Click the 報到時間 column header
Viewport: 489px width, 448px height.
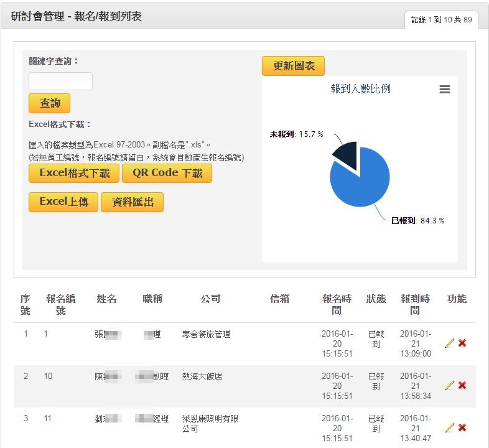[x=415, y=304]
